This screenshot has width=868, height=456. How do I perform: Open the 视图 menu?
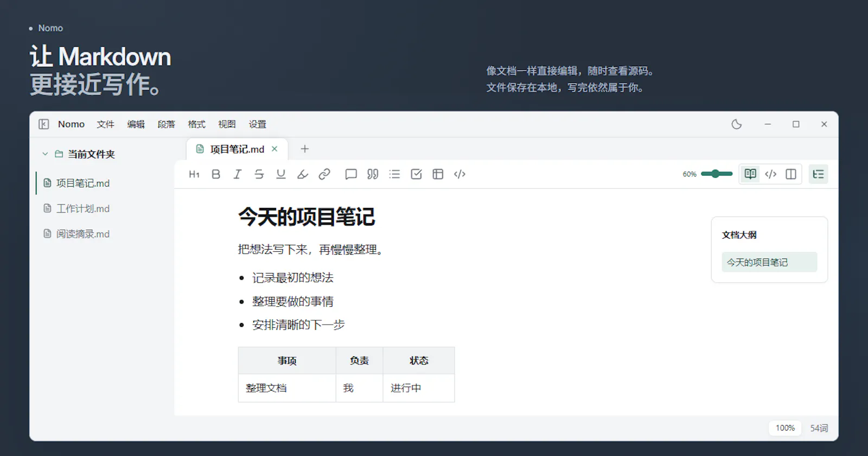coord(227,124)
